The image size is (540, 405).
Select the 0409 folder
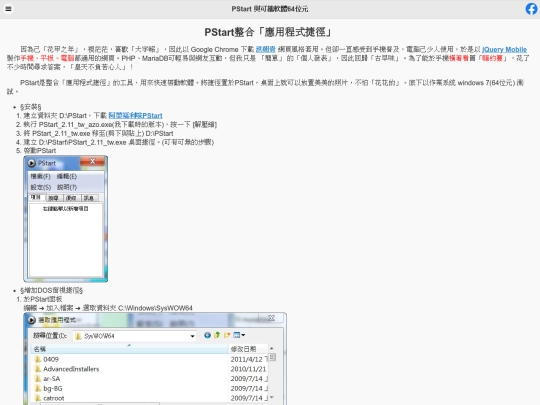tap(51, 359)
